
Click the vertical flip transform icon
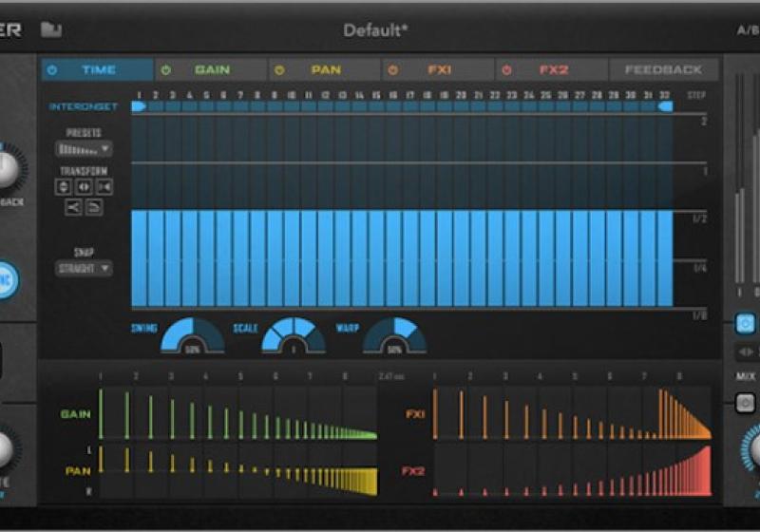point(65,187)
